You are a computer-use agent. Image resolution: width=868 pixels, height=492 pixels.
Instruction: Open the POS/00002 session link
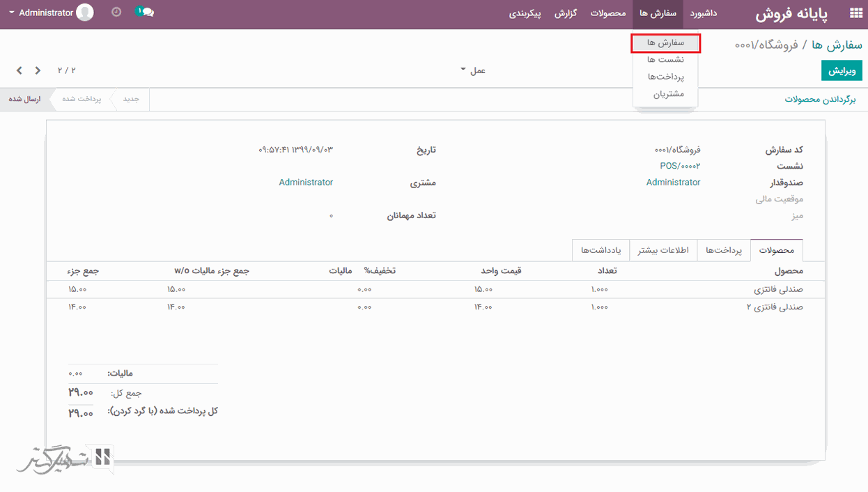[680, 166]
